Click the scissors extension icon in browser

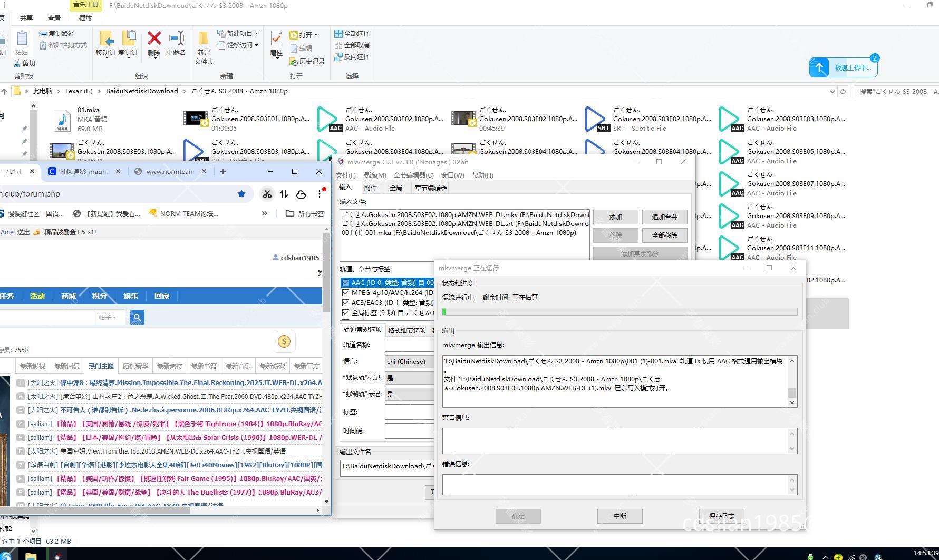point(267,194)
